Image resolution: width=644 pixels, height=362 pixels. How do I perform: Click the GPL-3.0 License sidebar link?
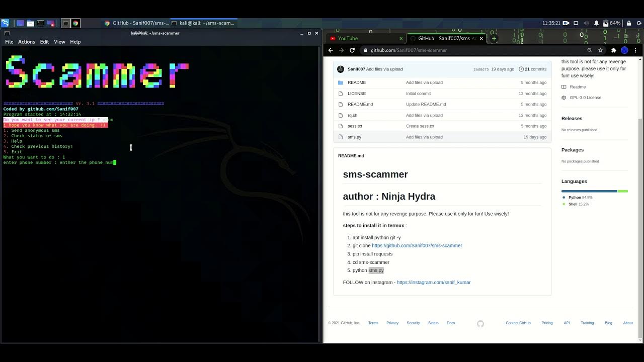[x=582, y=98]
